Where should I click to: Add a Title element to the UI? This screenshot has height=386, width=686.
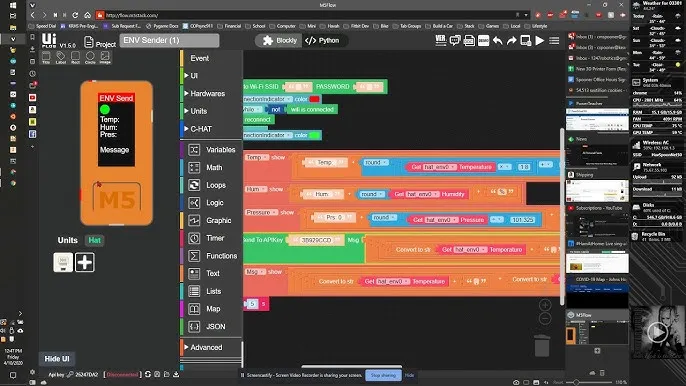click(x=46, y=57)
